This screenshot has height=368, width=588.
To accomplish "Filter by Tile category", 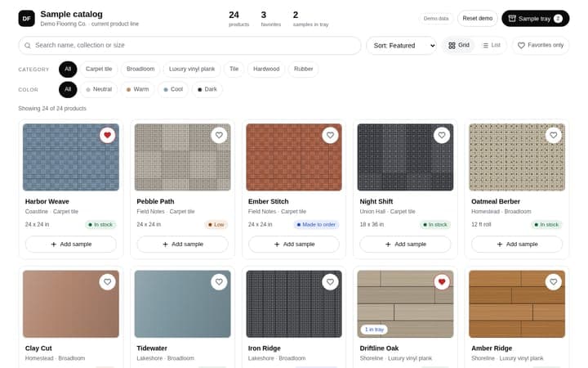I will pos(234,69).
